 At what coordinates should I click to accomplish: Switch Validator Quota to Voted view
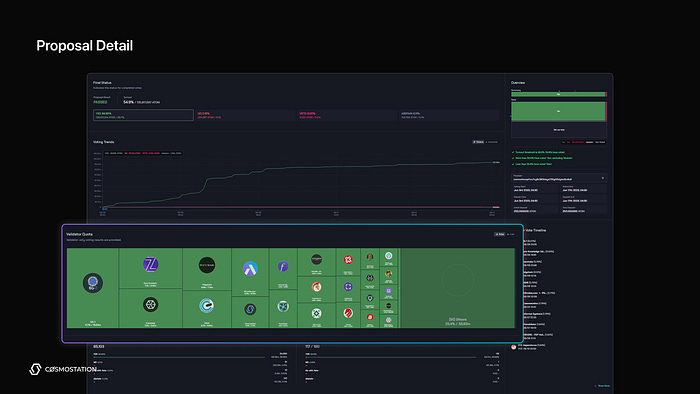tap(499, 234)
